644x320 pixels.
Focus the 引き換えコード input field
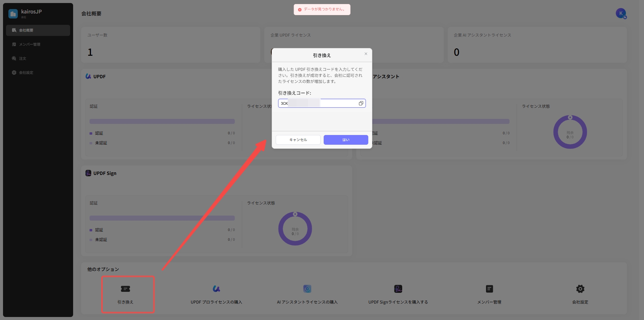322,103
